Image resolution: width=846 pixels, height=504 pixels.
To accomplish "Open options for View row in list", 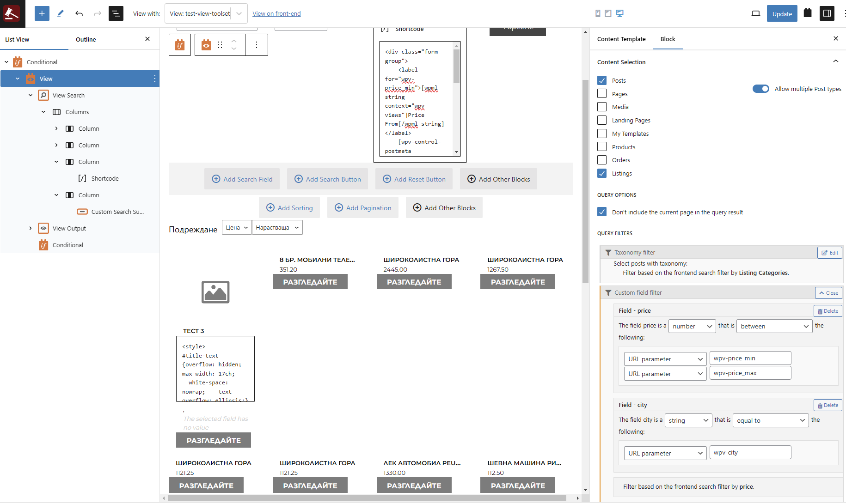I will [x=154, y=79].
